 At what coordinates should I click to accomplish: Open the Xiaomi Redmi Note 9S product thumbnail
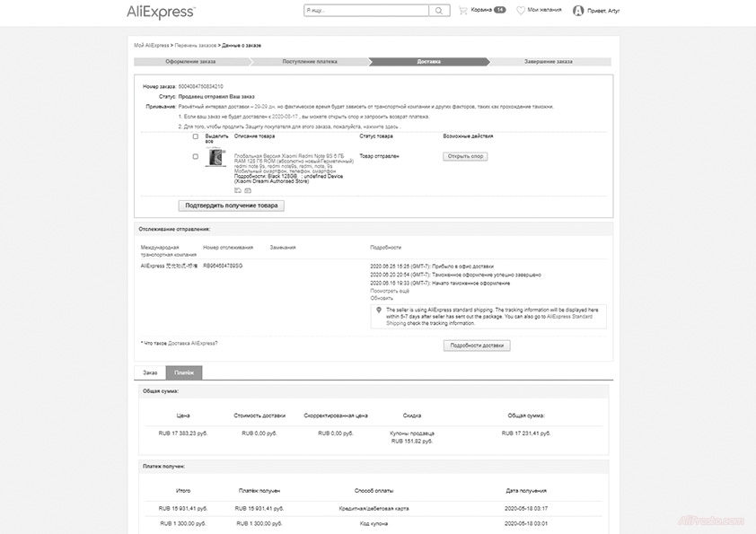click(215, 157)
